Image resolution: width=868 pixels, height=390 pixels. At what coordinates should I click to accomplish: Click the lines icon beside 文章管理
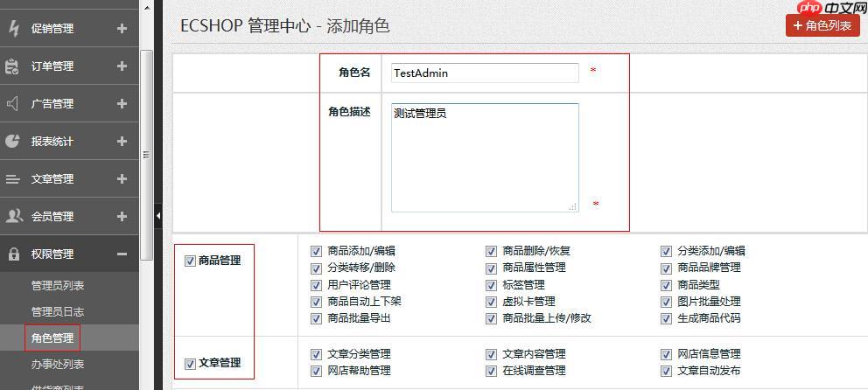(x=12, y=179)
